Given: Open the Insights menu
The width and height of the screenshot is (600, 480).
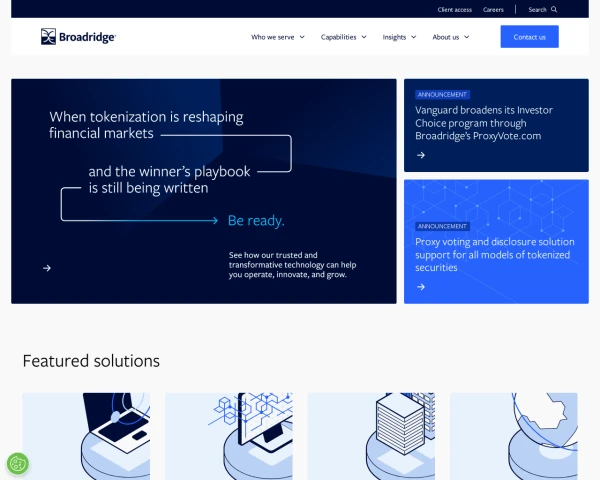Looking at the screenshot, I should (394, 37).
